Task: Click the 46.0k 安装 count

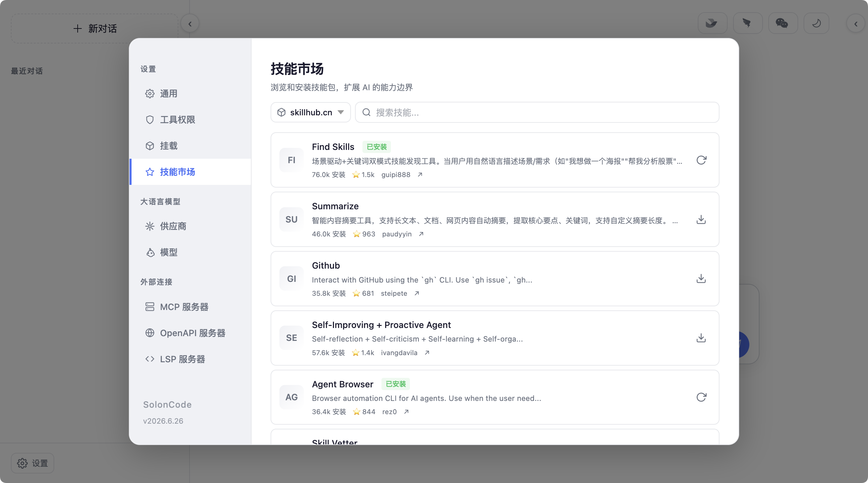Action: 329,234
